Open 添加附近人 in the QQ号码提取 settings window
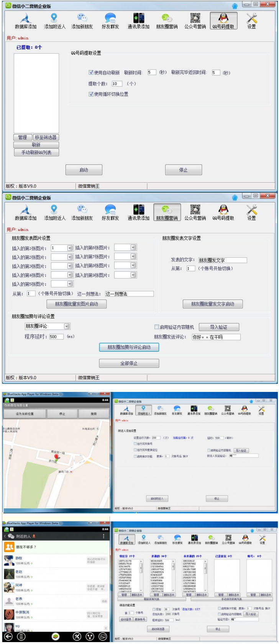Image resolution: width=279 pixels, height=644 pixels. tap(54, 21)
